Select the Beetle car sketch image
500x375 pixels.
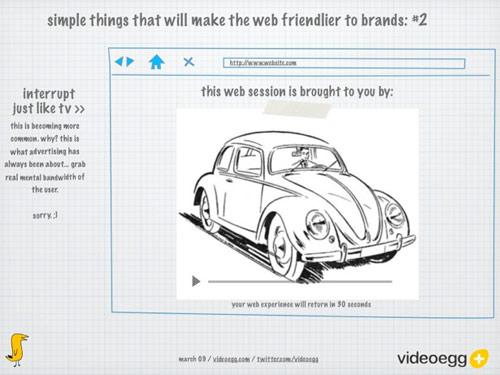(298, 204)
